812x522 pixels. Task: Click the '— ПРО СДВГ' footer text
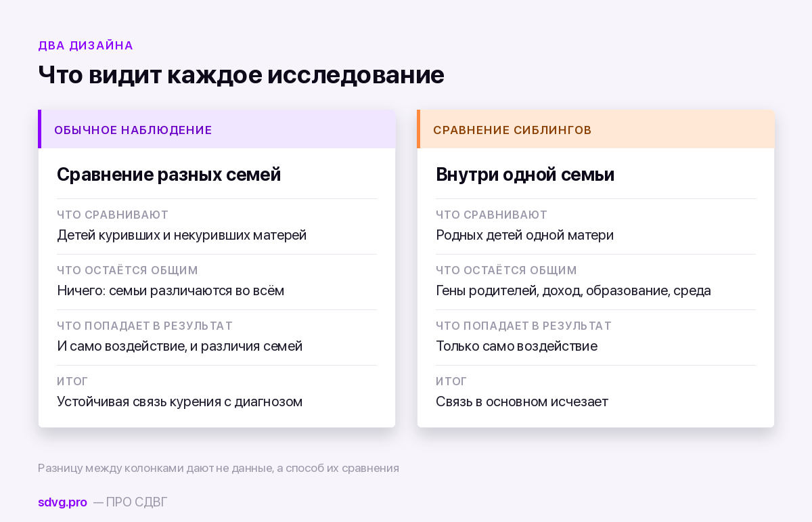pos(130,502)
